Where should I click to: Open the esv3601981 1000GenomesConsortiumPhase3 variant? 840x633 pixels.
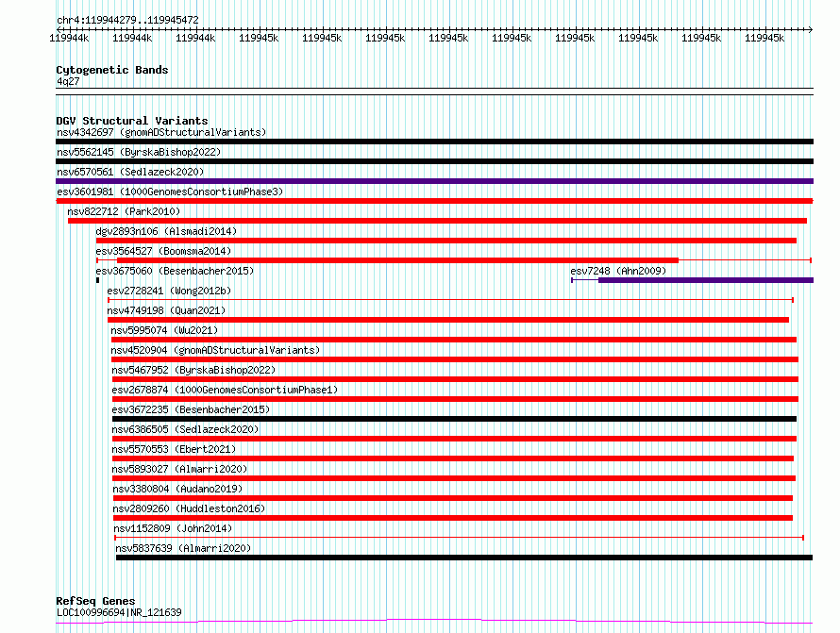tap(434, 201)
